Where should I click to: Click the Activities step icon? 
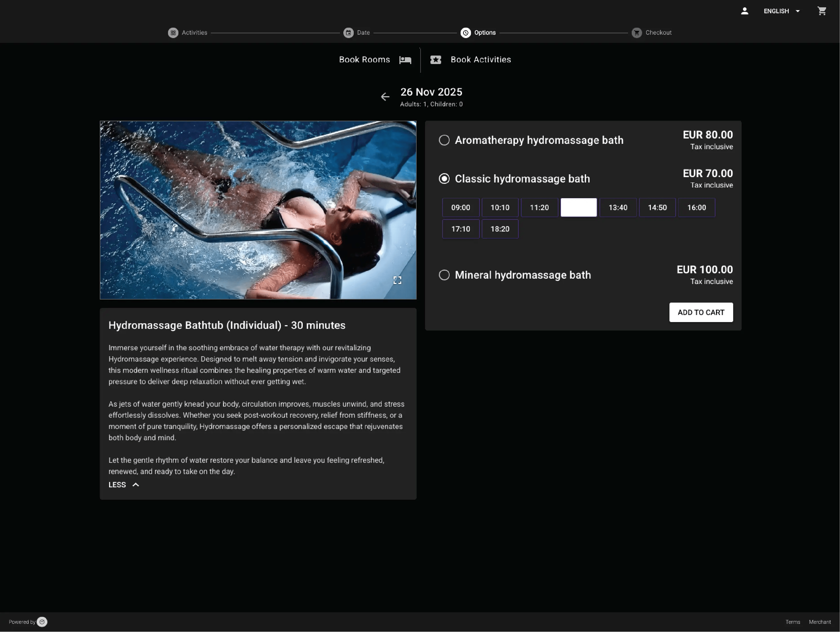(x=173, y=33)
